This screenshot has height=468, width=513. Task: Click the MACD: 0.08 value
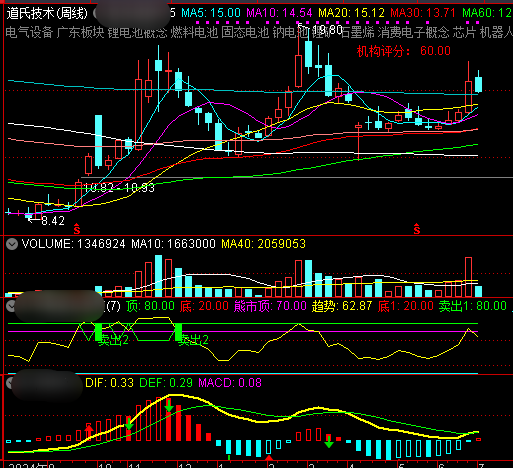coord(230,383)
